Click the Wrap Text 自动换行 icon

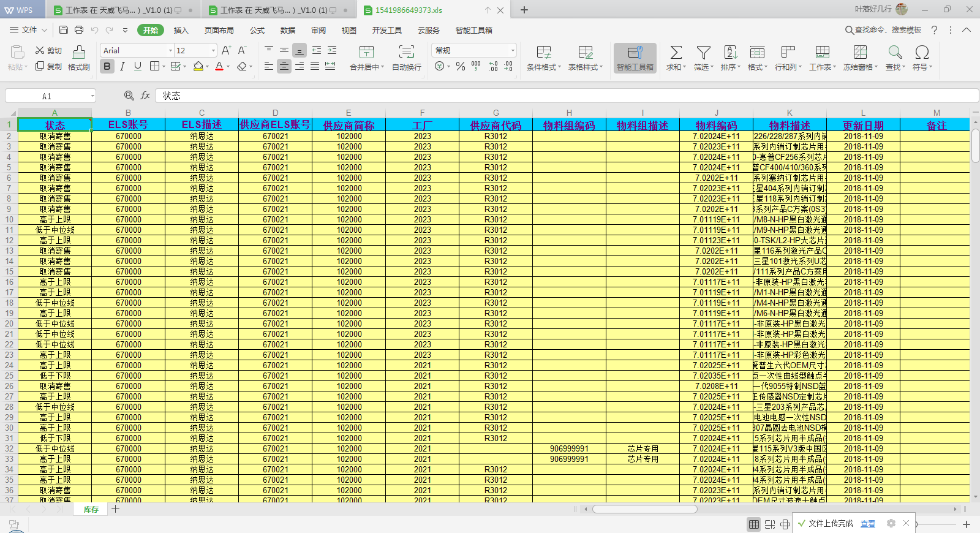[x=406, y=52]
